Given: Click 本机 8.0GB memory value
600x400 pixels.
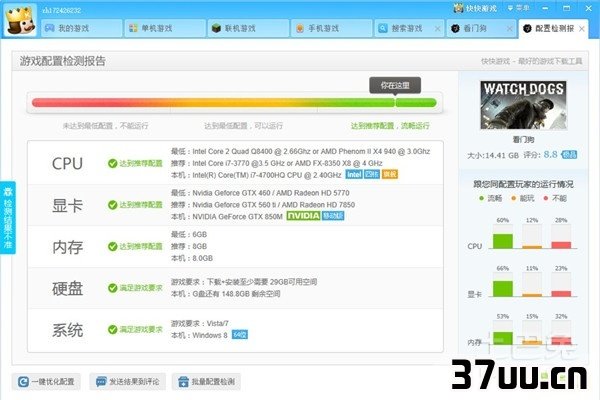Looking at the screenshot, I should pyautogui.click(x=192, y=258).
